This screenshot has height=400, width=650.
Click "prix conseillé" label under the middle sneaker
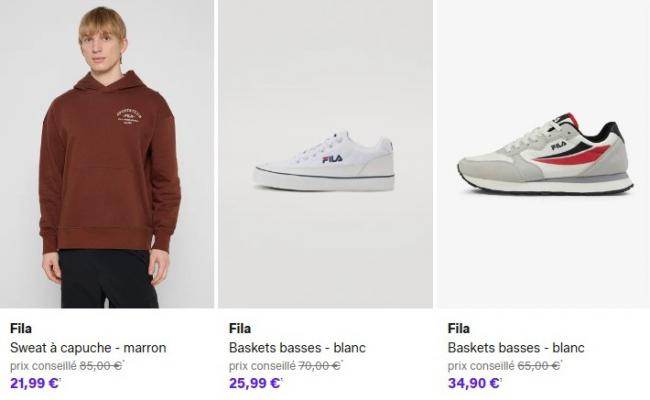pyautogui.click(x=261, y=365)
